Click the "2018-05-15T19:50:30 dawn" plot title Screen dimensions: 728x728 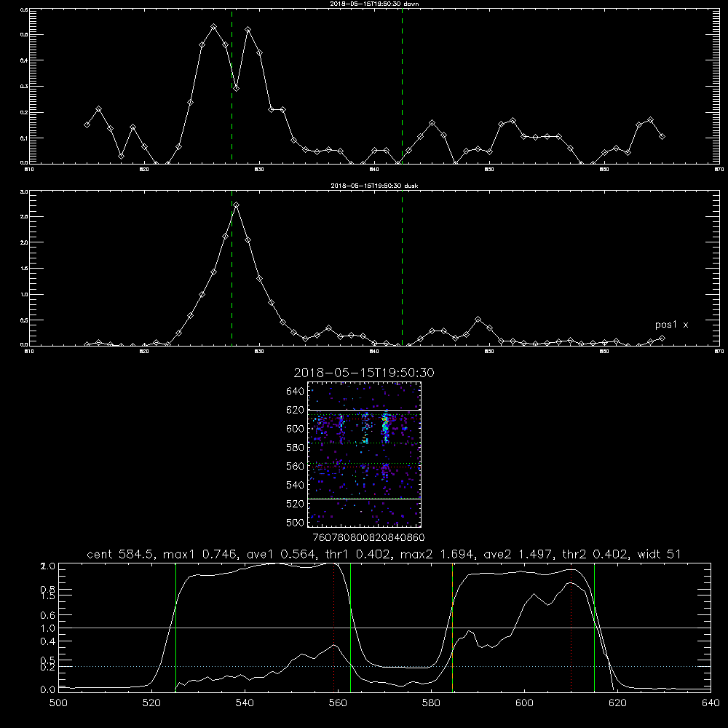point(374,4)
